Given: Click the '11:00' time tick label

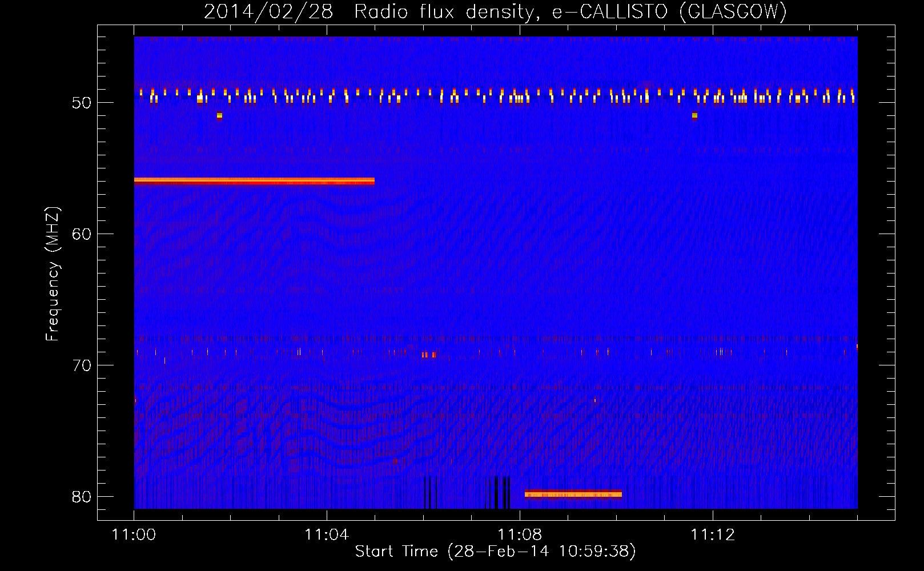Looking at the screenshot, I should [x=134, y=535].
